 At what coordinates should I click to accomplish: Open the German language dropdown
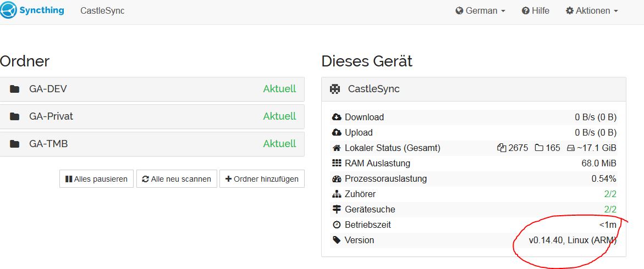point(481,10)
